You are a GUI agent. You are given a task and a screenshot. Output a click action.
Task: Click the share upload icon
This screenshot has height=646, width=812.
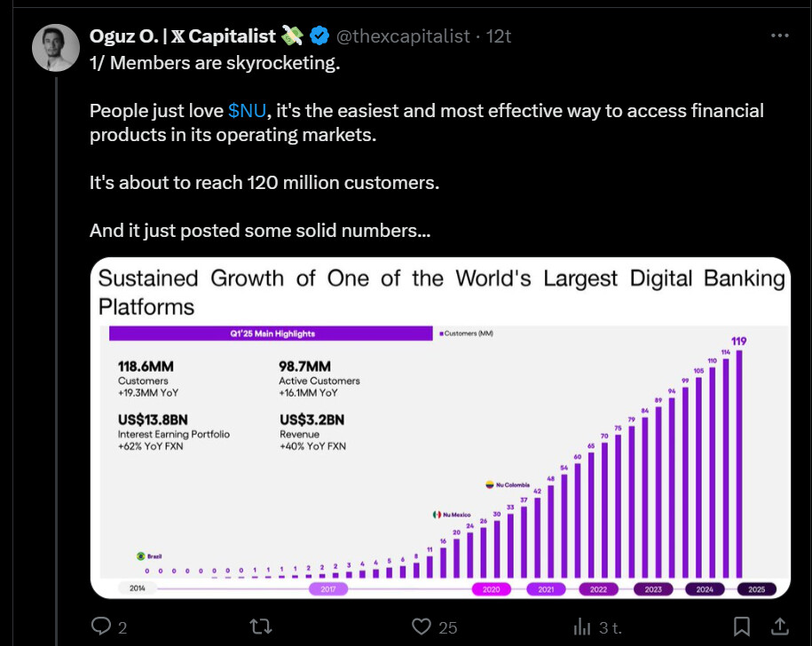tap(779, 626)
